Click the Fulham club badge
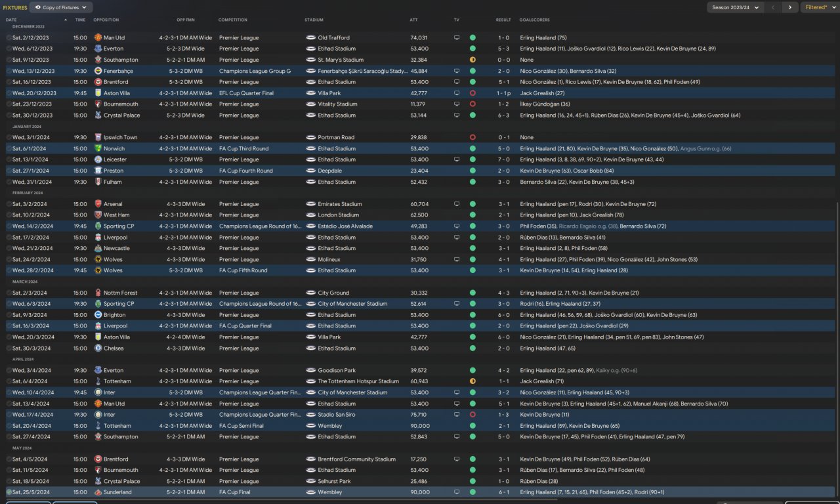840x504 pixels. (98, 182)
